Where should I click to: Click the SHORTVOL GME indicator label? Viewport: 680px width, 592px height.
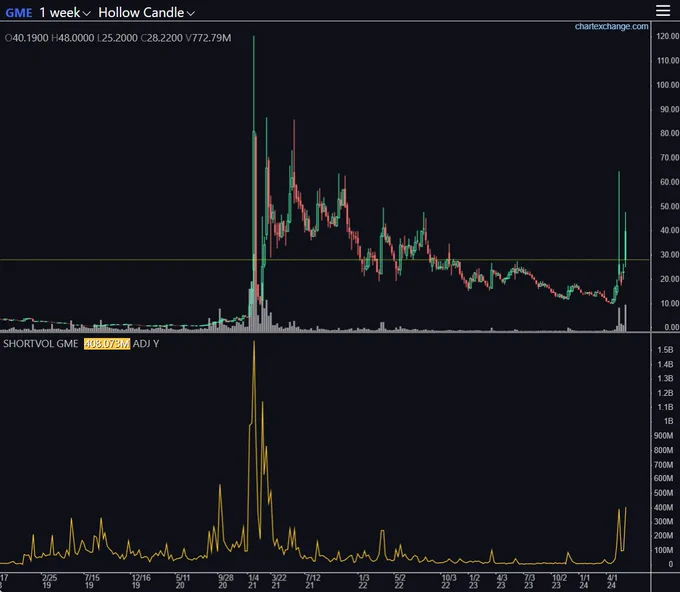click(x=41, y=344)
